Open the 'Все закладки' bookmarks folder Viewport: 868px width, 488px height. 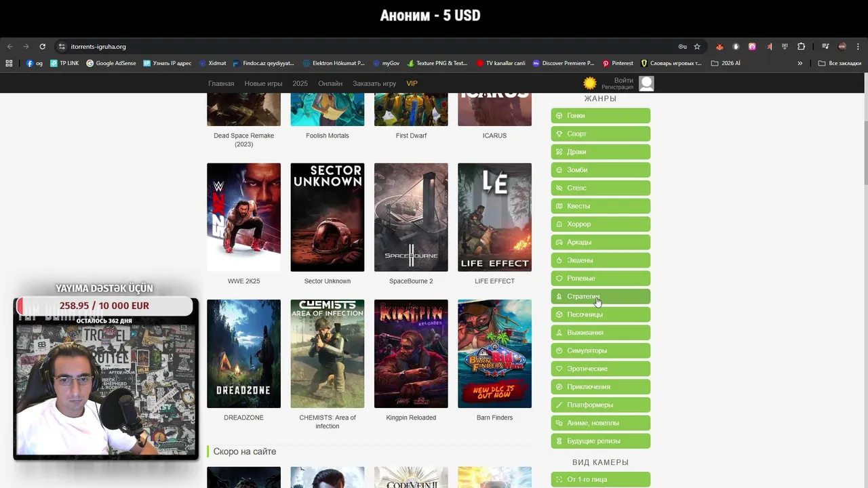(840, 63)
